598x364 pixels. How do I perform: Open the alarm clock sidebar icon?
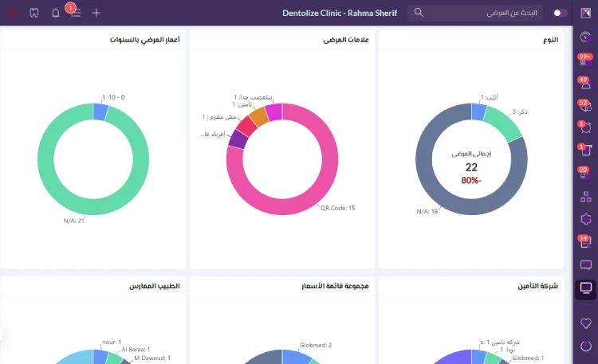click(x=586, y=127)
